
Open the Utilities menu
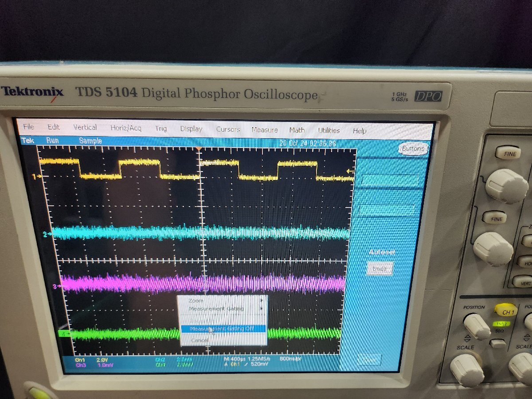coord(329,131)
